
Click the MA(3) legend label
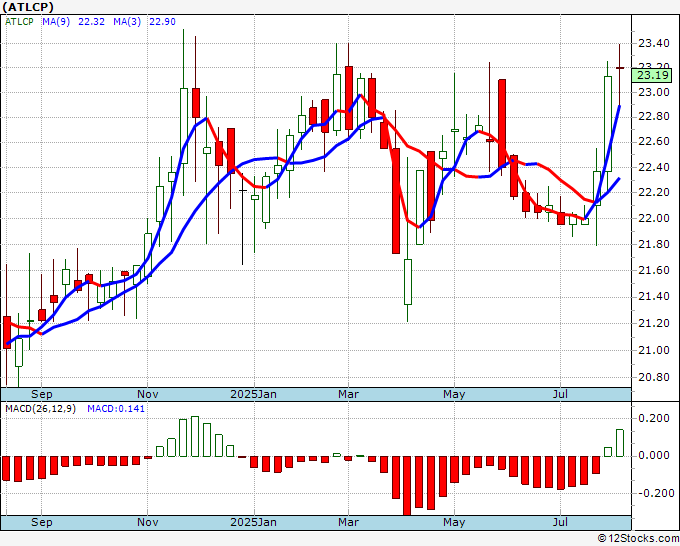pos(127,21)
